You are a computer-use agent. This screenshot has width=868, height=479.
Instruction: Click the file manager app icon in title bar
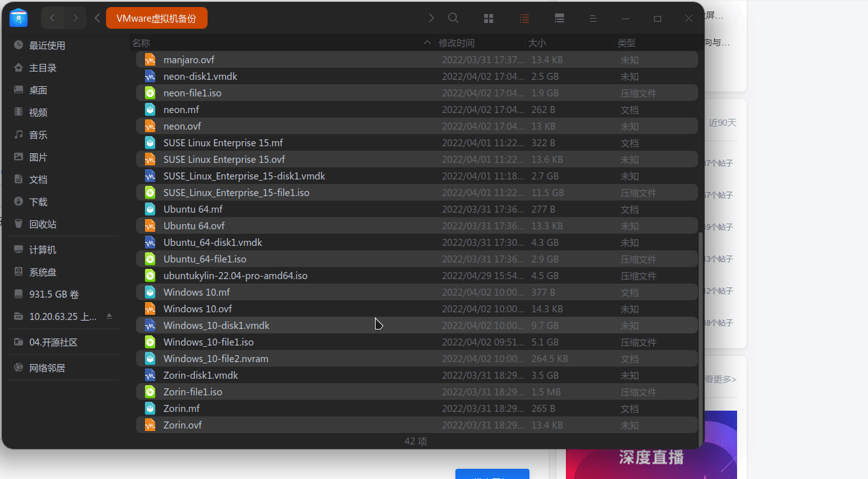19,18
